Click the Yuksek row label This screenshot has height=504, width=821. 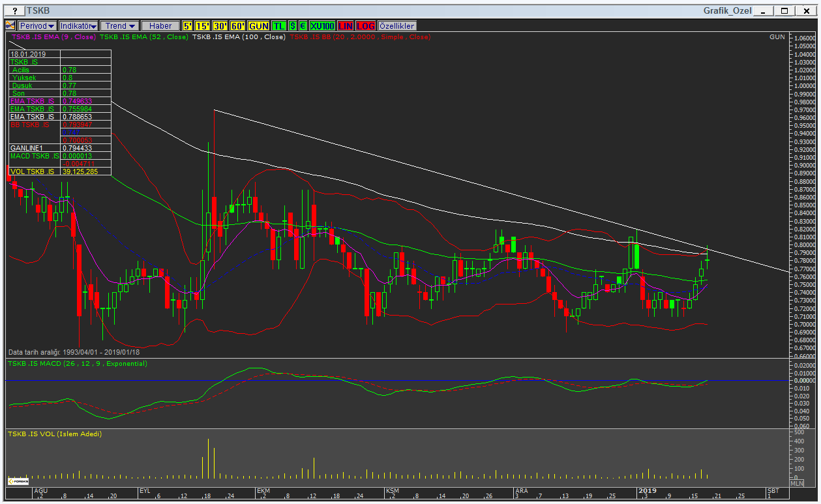click(23, 78)
